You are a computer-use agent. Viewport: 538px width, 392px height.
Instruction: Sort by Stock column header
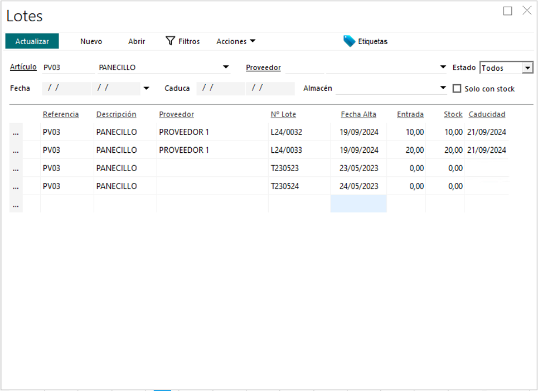coord(453,114)
